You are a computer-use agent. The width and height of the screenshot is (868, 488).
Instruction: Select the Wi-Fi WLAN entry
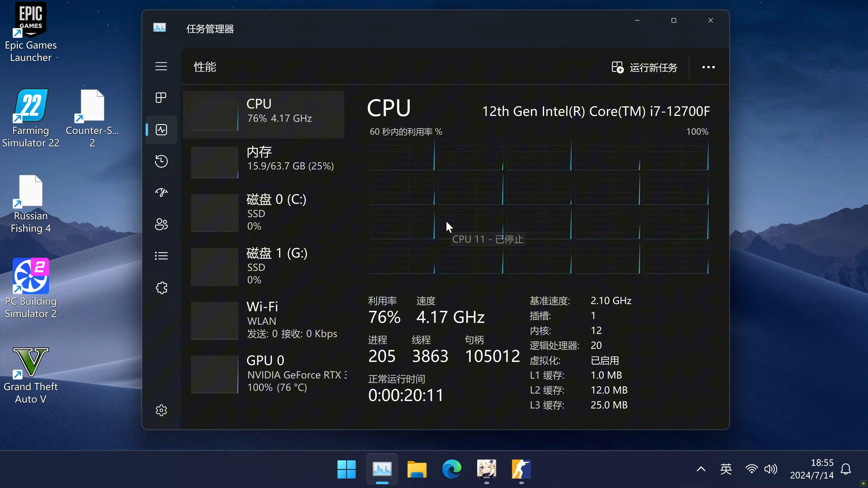point(264,320)
